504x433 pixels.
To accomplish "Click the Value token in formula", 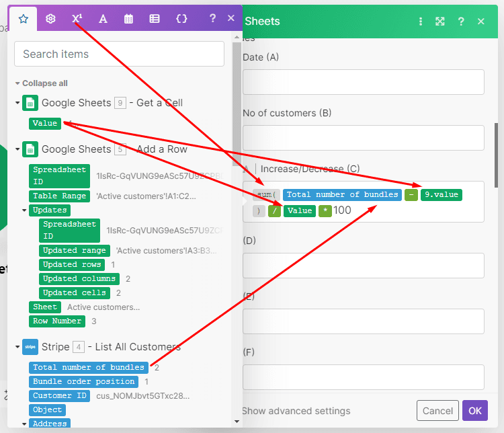I will [300, 211].
